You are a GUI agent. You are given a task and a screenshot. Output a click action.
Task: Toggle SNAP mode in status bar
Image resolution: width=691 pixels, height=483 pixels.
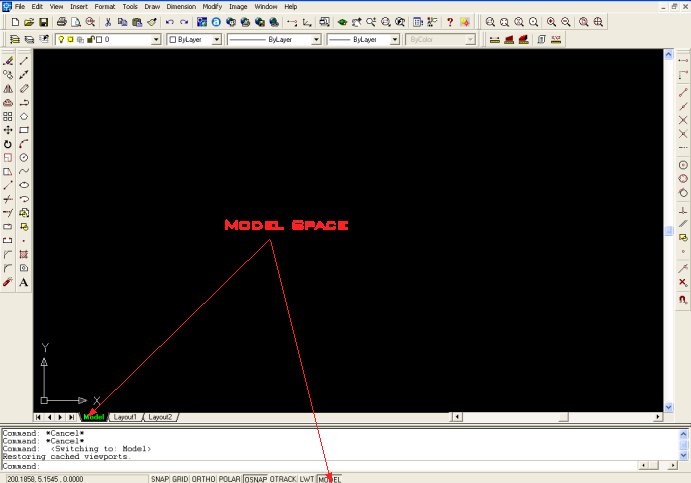(160, 479)
